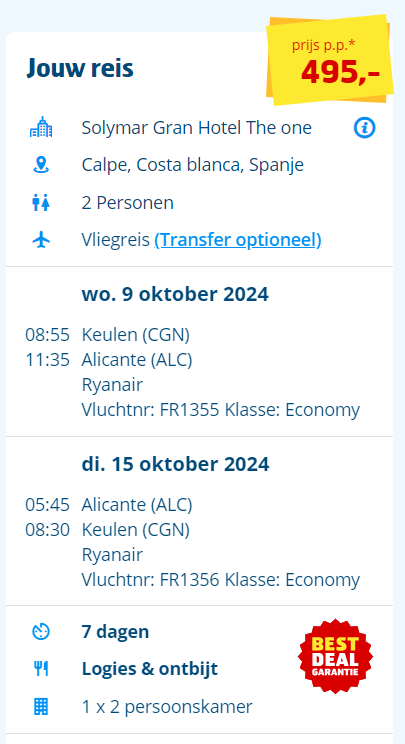
Task: Click the airplane flight icon
Action: pos(41,240)
